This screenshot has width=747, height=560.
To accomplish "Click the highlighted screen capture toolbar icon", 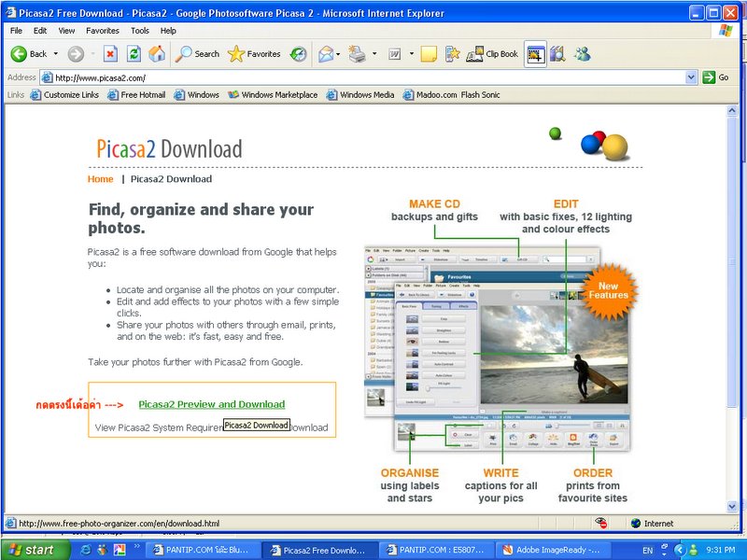I will coord(535,54).
